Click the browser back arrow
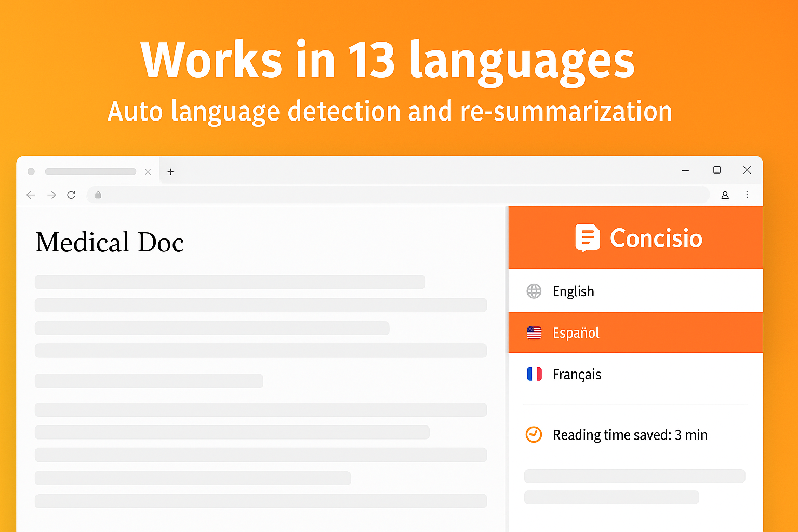The image size is (798, 532). coord(31,195)
